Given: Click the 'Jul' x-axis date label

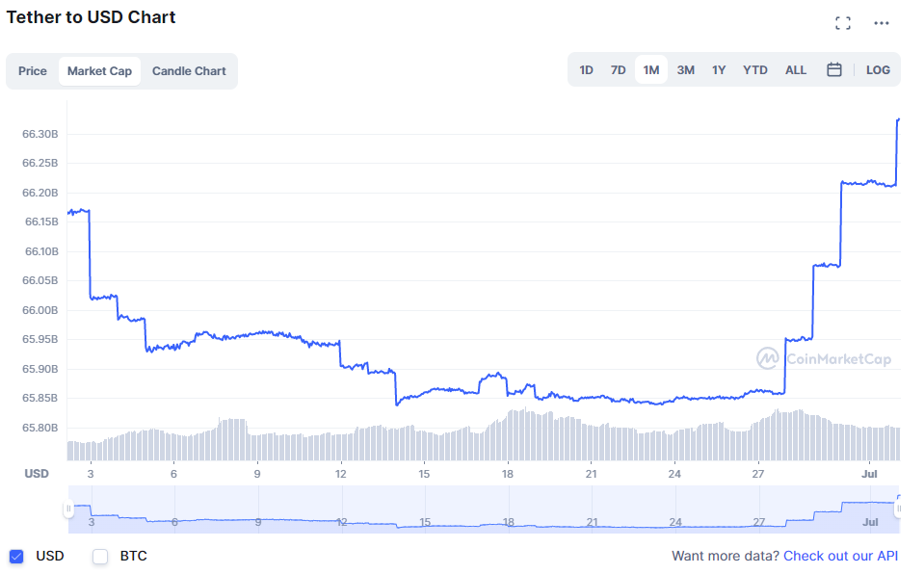Looking at the screenshot, I should click(869, 474).
